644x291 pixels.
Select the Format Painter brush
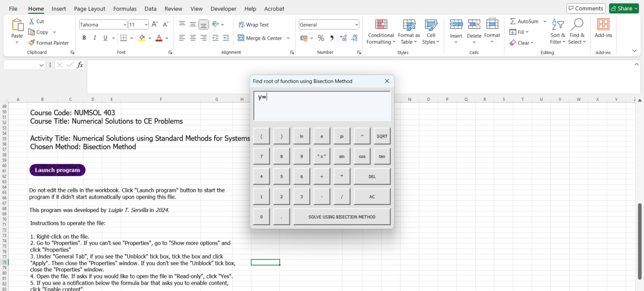31,43
